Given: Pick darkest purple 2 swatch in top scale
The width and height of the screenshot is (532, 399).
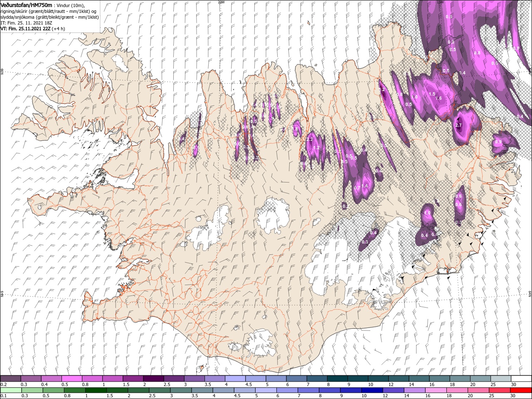Looking at the screenshot, I should point(153,379).
